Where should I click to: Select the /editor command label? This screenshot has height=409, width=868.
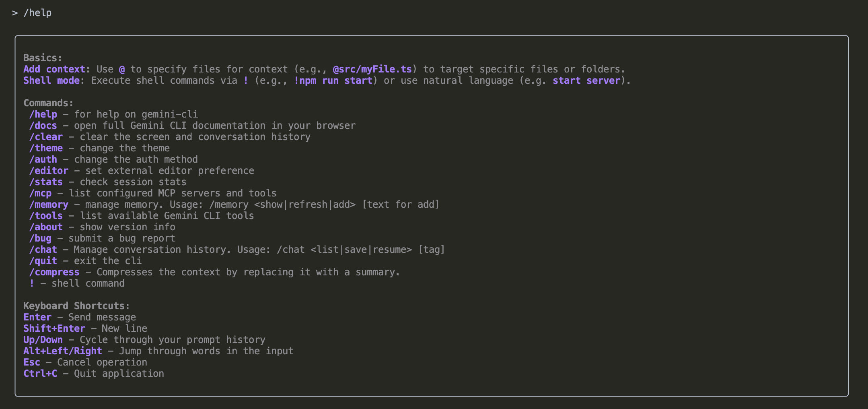(x=49, y=171)
